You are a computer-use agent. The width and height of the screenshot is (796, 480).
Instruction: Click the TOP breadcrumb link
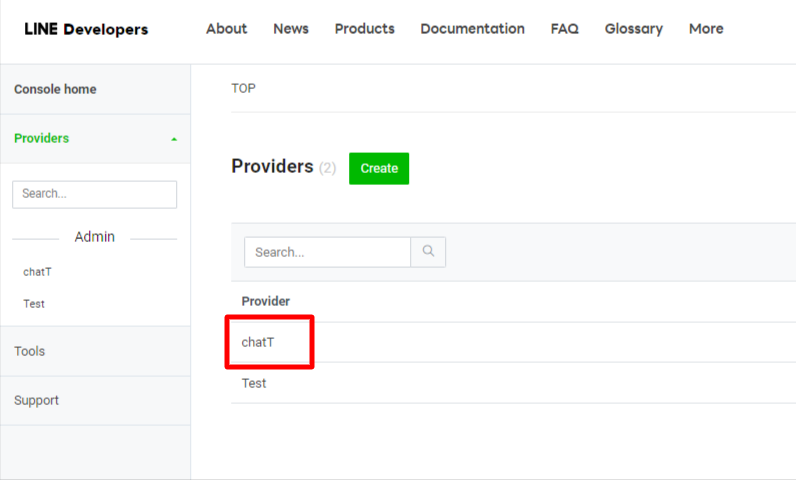(x=243, y=88)
